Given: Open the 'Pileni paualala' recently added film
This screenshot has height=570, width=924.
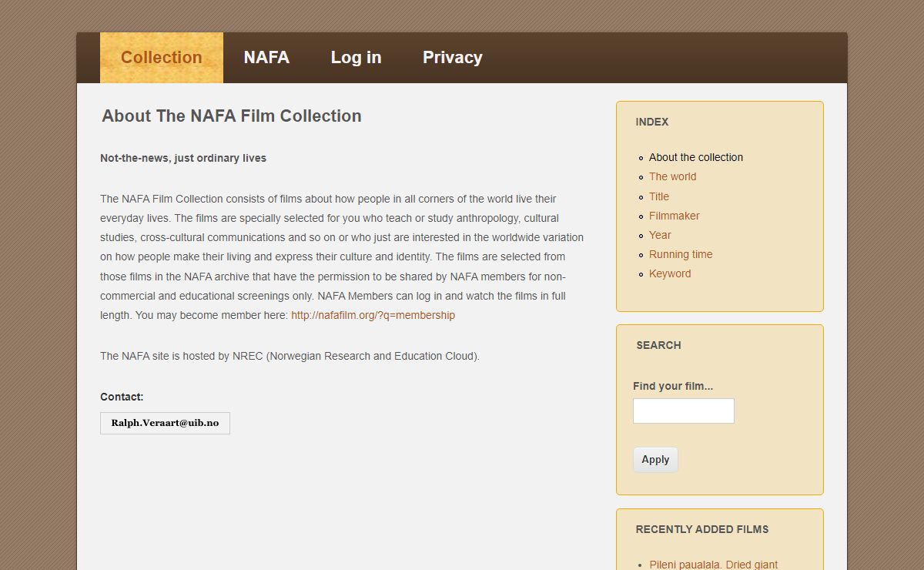Looking at the screenshot, I should click(x=714, y=565).
